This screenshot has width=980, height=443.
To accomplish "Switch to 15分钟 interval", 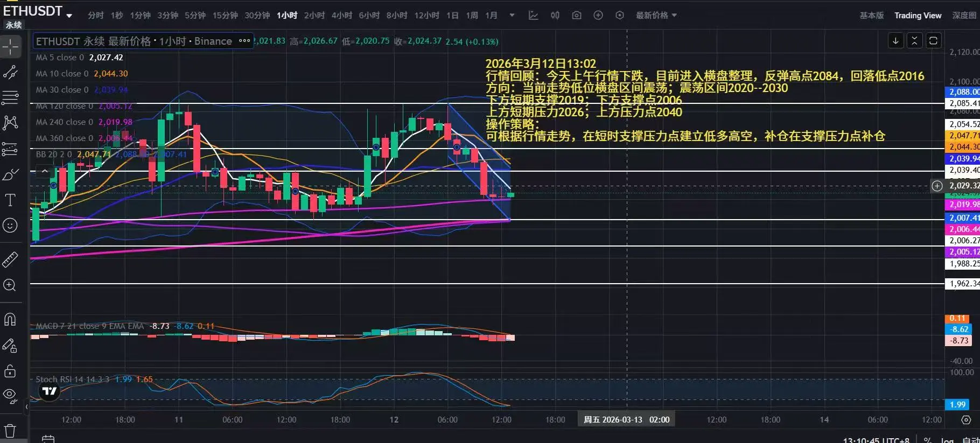I will pyautogui.click(x=225, y=16).
